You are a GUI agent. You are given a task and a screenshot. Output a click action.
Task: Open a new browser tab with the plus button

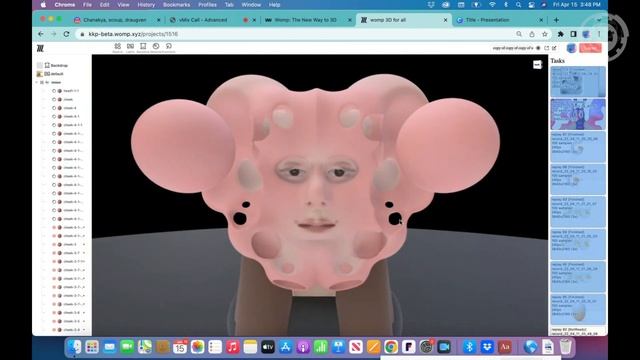(556, 20)
